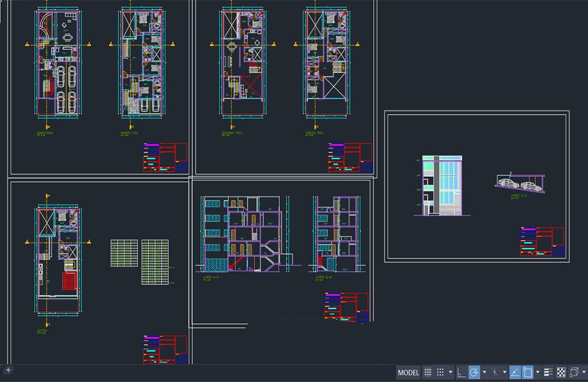Select title block under TERCER PISO sheet

tap(350, 158)
